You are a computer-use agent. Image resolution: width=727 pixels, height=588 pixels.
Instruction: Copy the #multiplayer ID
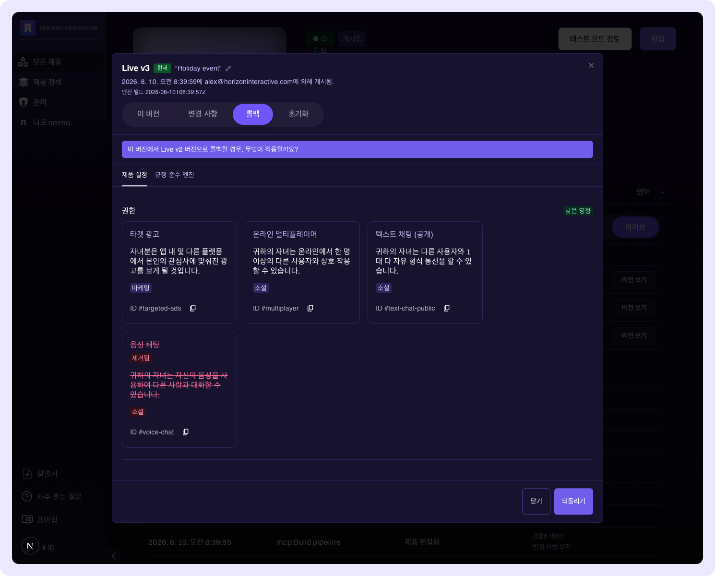click(310, 308)
